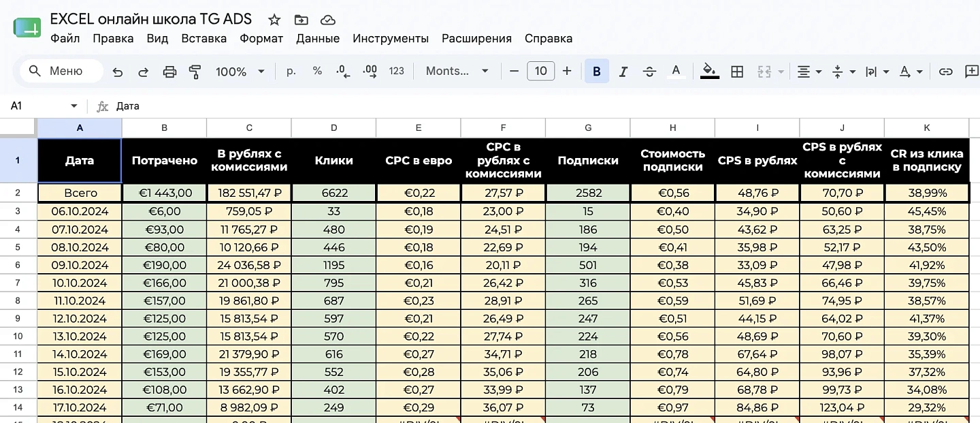Open the borders tool

[x=737, y=71]
